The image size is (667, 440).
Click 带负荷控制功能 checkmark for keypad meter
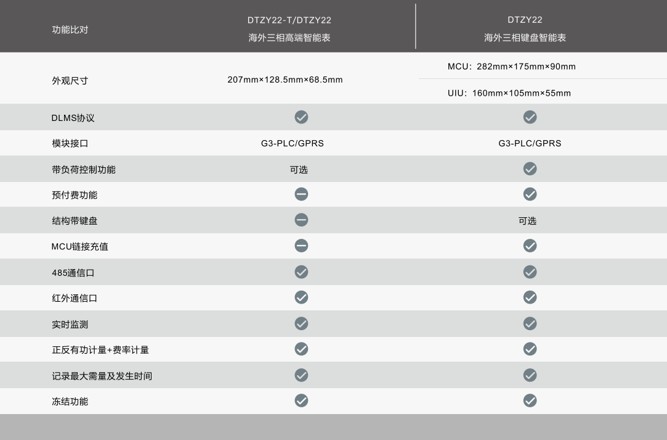(x=530, y=169)
